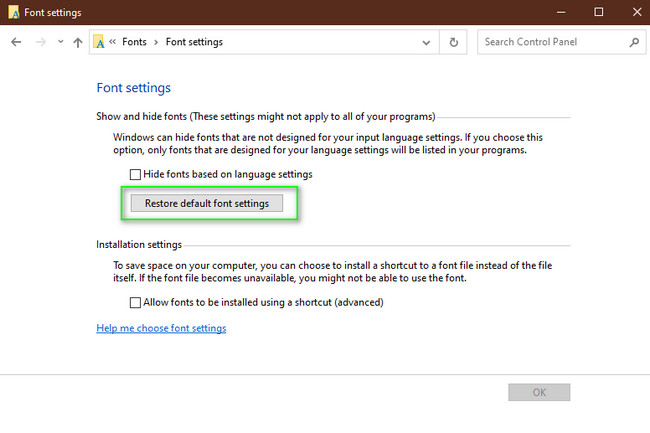Click the Fonts folder icon in address bar

coord(99,41)
